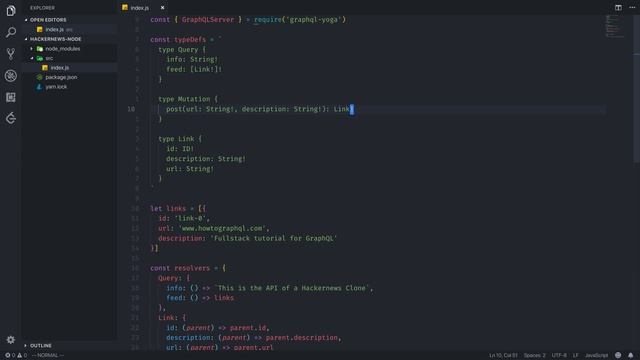Viewport: 640px width, 360px height.
Task: Click the NORMAL vim mode indicator
Action: (48, 355)
